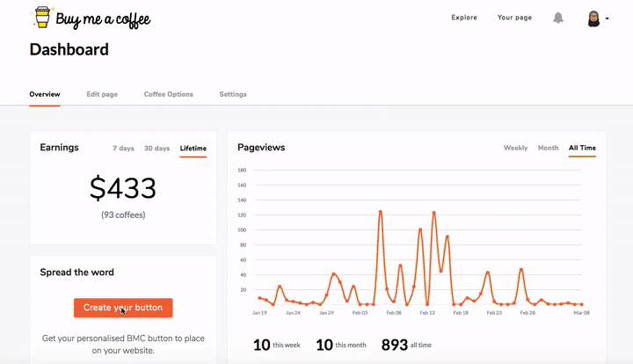Switch pageviews chart to Weekly
633x364 pixels.
(515, 148)
